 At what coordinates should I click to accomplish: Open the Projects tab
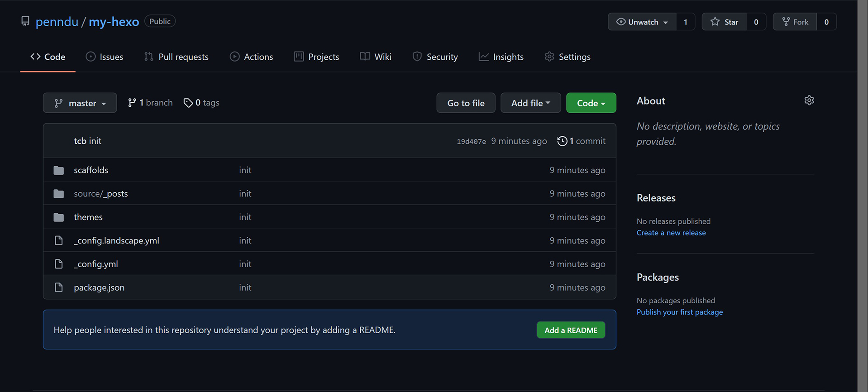(316, 57)
